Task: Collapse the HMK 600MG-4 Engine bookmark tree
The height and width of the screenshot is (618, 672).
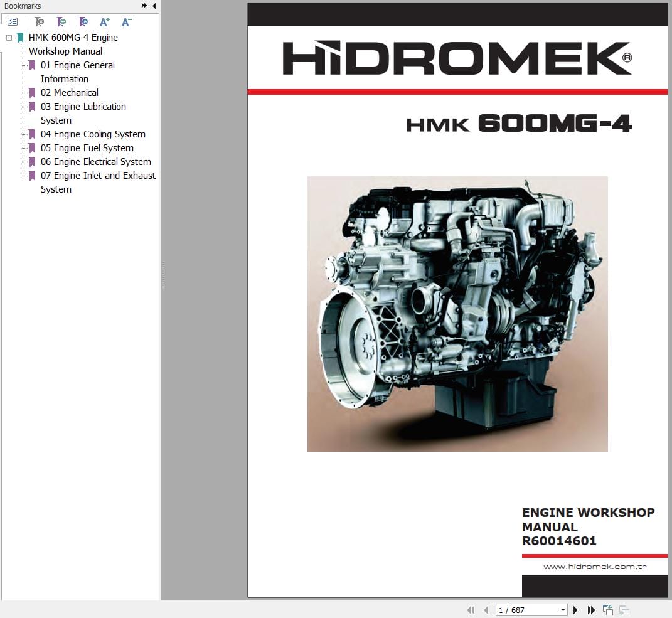Action: click(9, 38)
